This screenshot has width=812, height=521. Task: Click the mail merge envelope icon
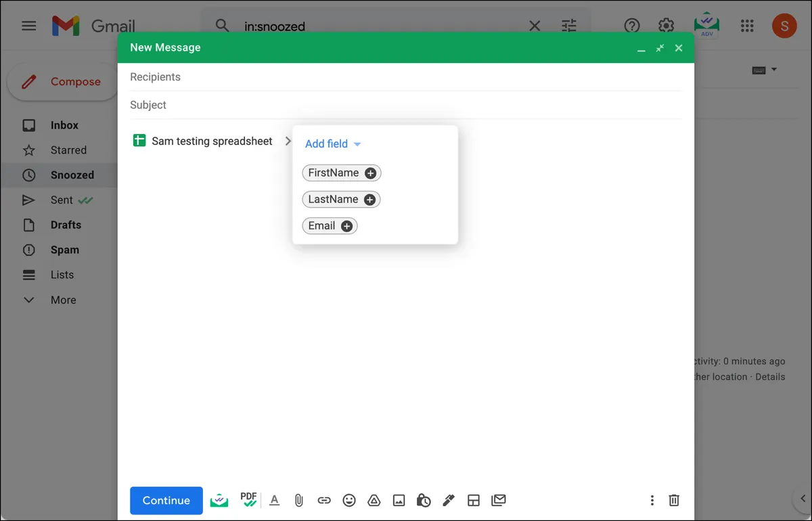(499, 501)
